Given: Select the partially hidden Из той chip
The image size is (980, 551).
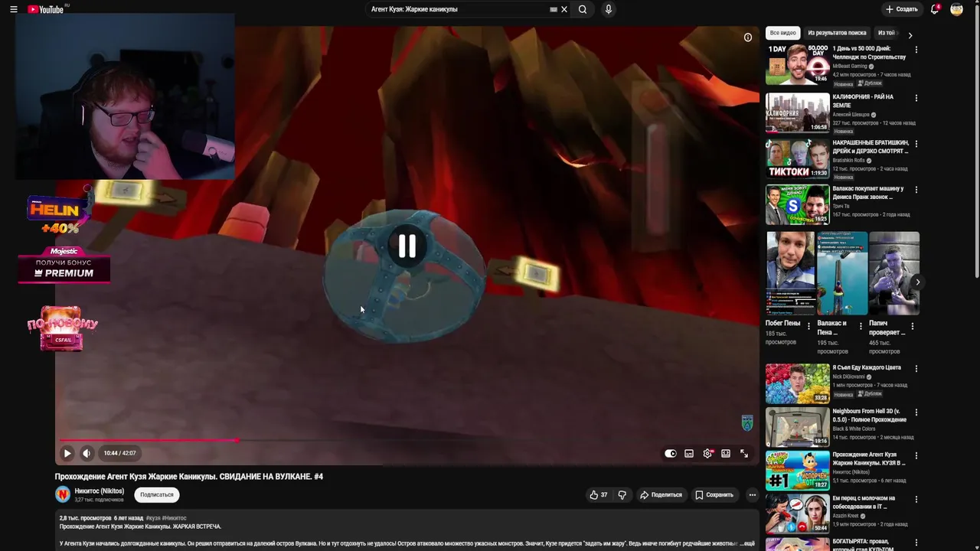Looking at the screenshot, I should tap(887, 33).
